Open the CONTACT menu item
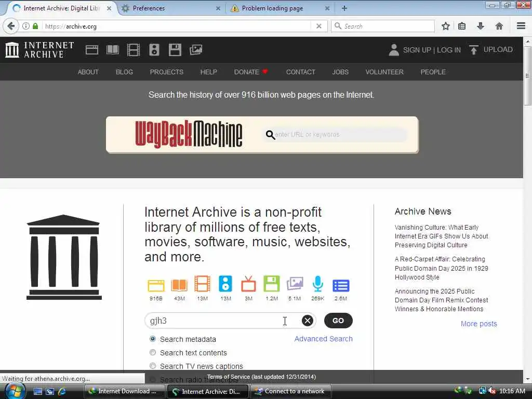Viewport: 532px width, 399px height. click(301, 72)
